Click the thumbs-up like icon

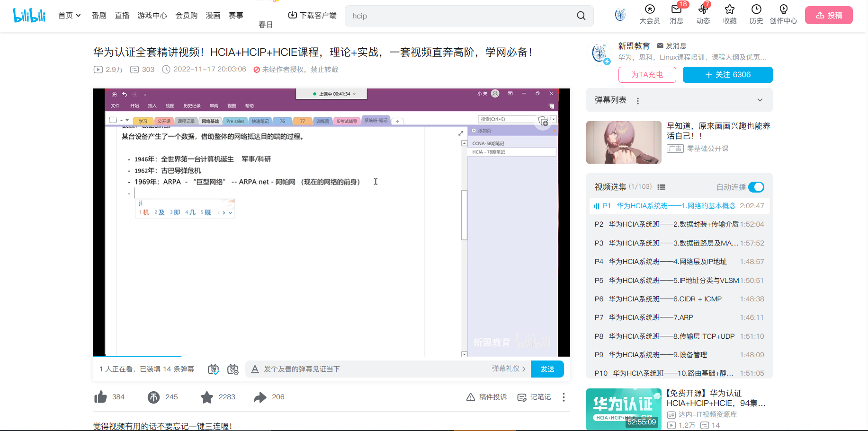(101, 397)
